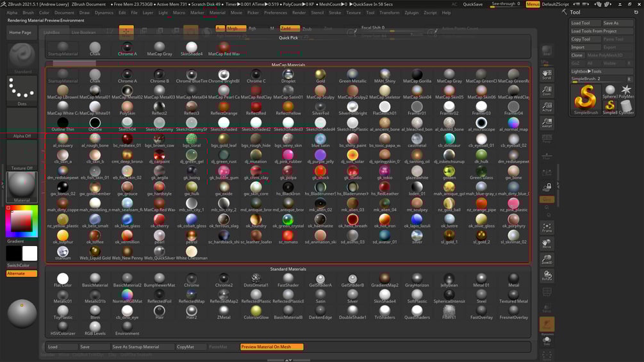The width and height of the screenshot is (644, 362).
Task: Pick the JellyBean standard material
Action: coord(449,279)
